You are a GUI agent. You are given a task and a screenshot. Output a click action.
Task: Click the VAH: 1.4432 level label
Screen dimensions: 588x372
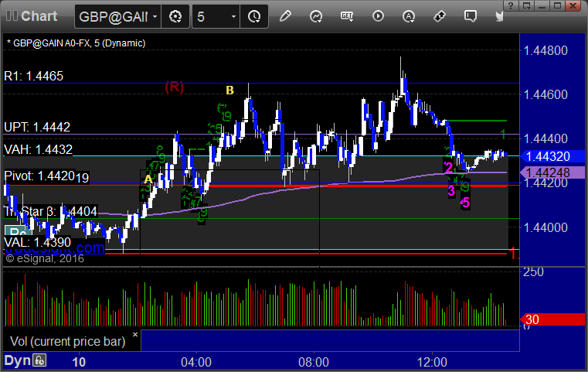[38, 149]
